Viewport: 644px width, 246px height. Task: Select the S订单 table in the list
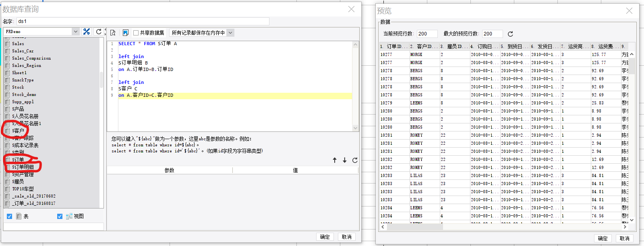tap(18, 160)
